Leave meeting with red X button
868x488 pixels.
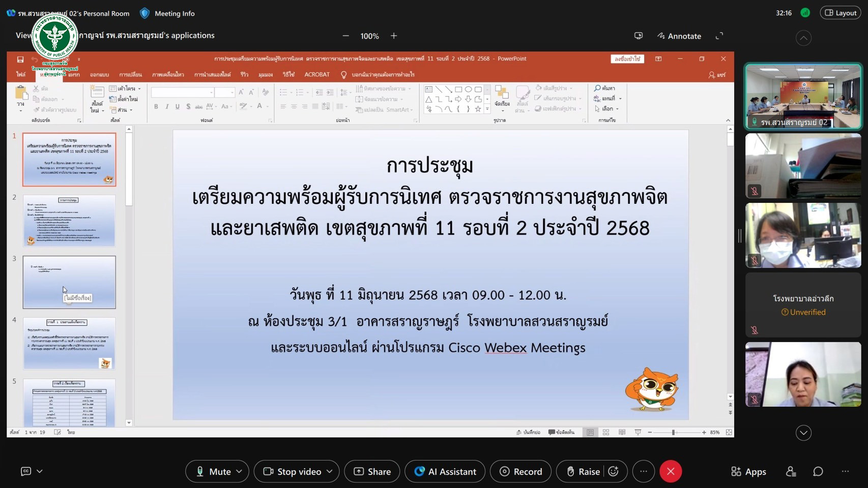coord(671,472)
